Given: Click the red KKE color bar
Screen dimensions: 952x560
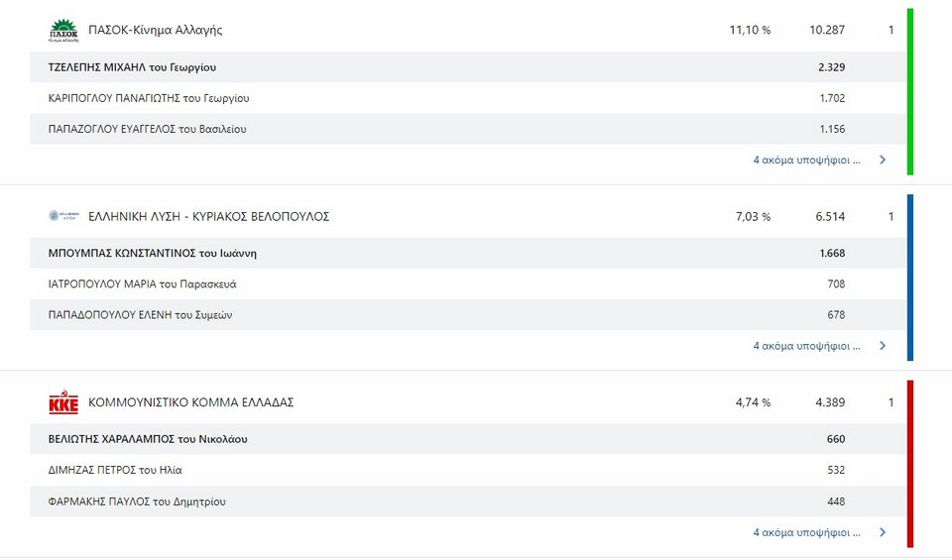Looking at the screenshot, I should pos(909,463).
